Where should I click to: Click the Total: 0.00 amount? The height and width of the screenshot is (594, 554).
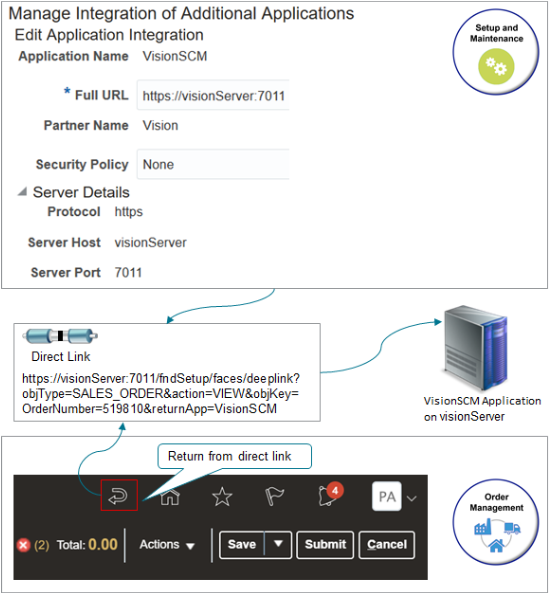click(87, 545)
